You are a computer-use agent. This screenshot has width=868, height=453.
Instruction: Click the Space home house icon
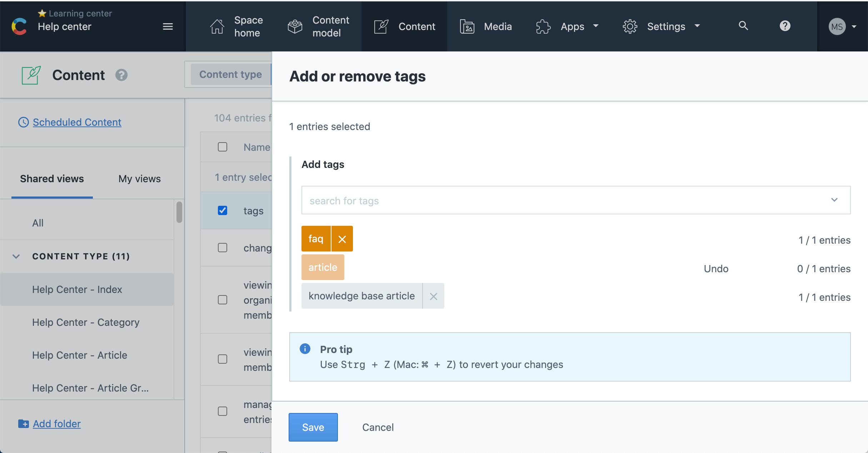[x=217, y=26]
